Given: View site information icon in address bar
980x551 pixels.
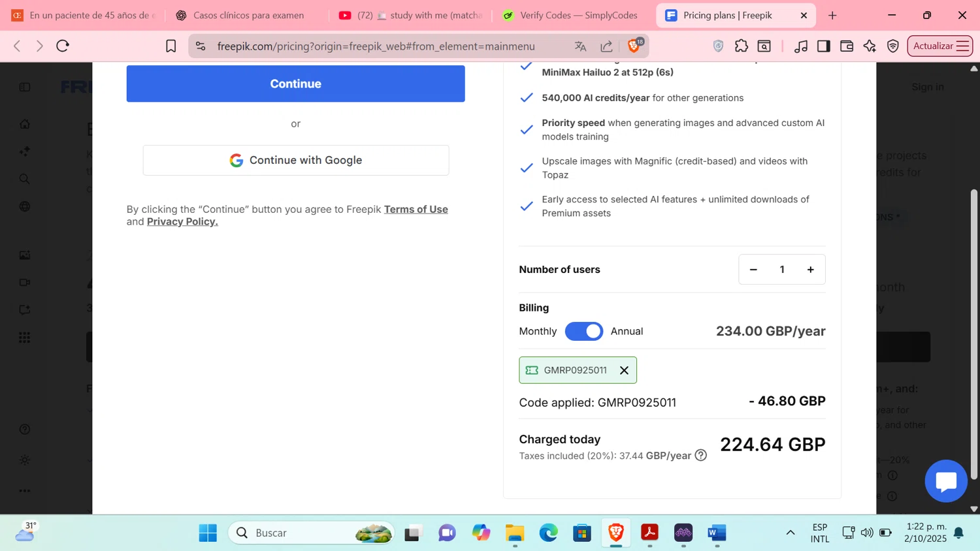Looking at the screenshot, I should coord(201,46).
